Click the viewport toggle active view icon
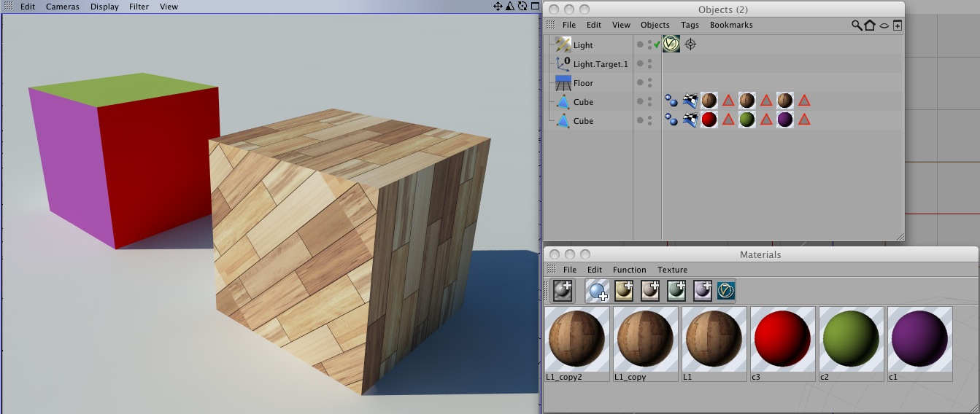980x414 pixels. 534,6
